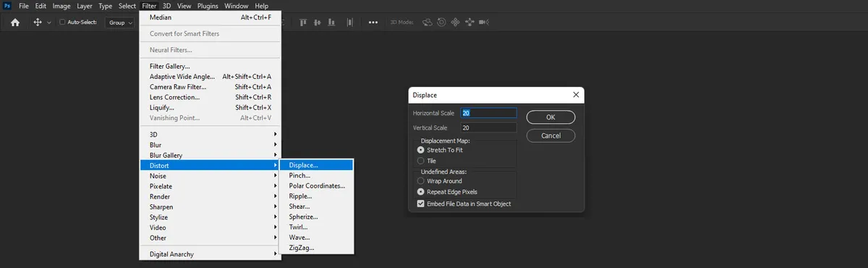Viewport: 868px width, 268px height.
Task: Select Wrap Around radio button
Action: point(421,180)
